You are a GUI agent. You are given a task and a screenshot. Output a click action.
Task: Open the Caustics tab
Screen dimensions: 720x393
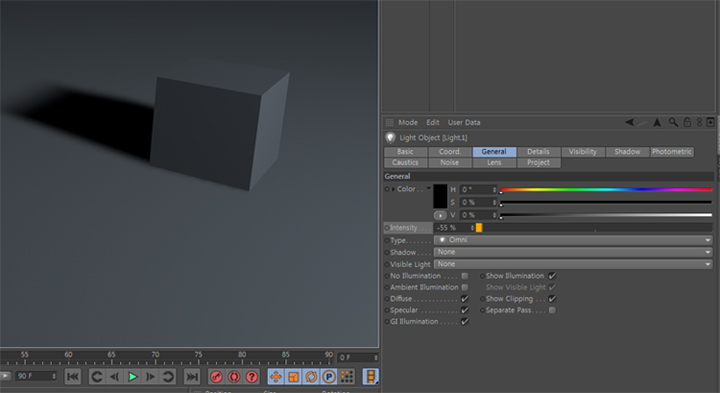(x=405, y=163)
